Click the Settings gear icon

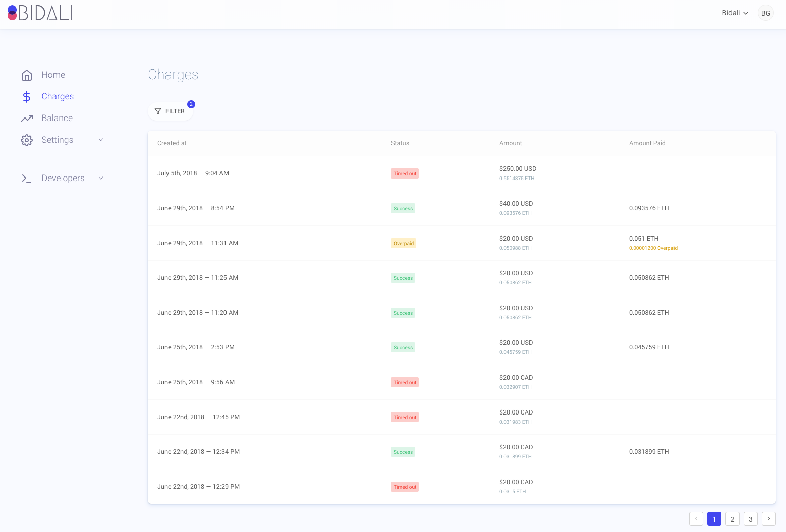click(27, 140)
